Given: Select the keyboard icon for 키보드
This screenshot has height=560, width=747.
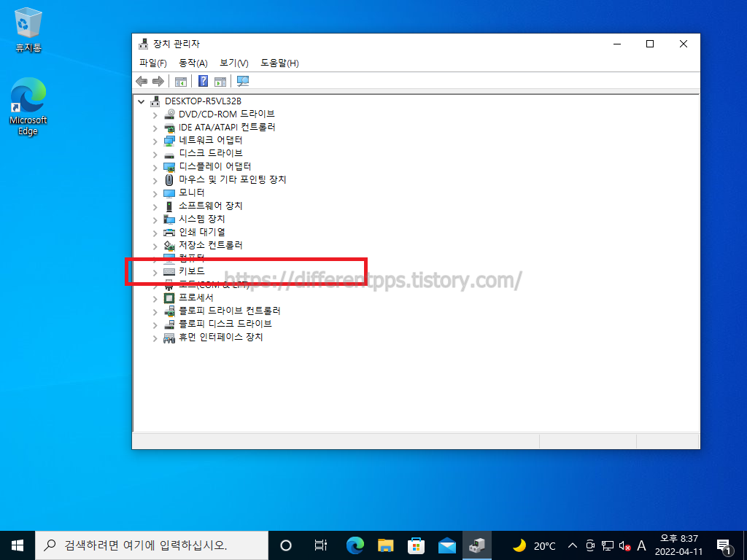Looking at the screenshot, I should click(169, 271).
